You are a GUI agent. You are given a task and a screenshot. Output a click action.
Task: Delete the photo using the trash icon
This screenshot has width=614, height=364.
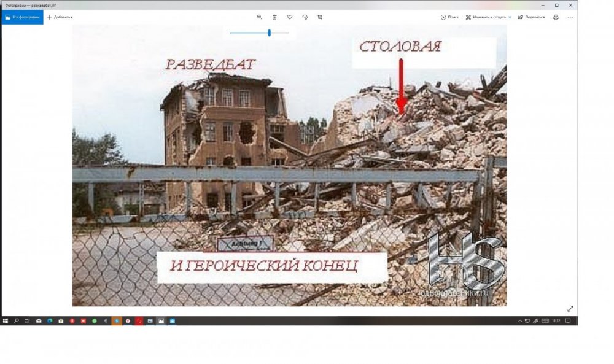click(274, 17)
